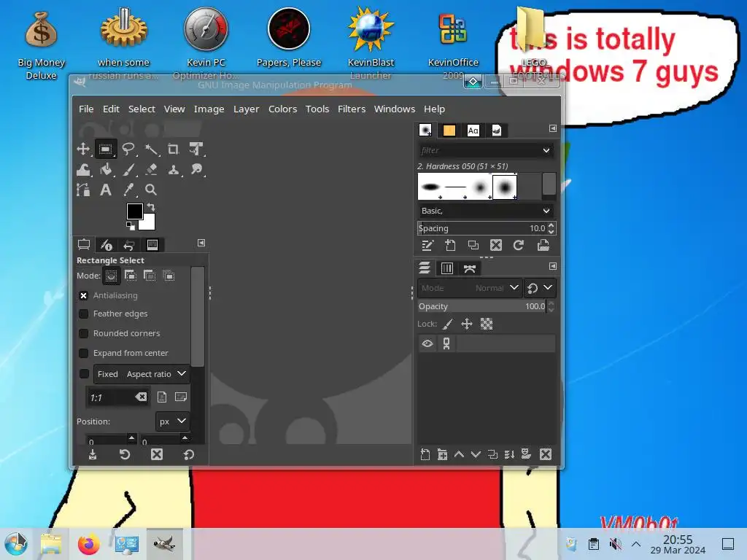Select the Eraser tool

pos(151,169)
